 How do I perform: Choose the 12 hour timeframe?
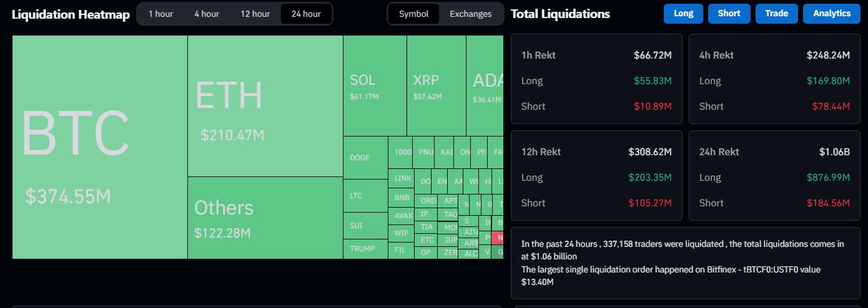[x=255, y=14]
